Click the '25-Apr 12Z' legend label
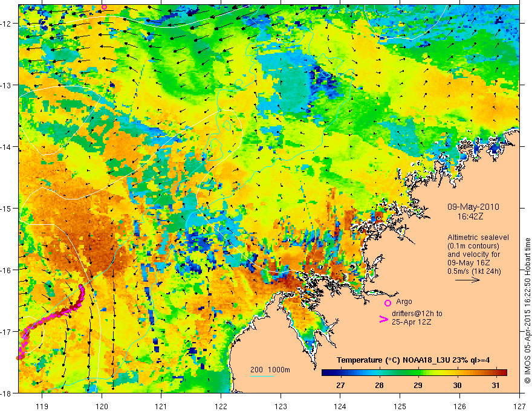The width and height of the screenshot is (532, 411). pos(412,322)
